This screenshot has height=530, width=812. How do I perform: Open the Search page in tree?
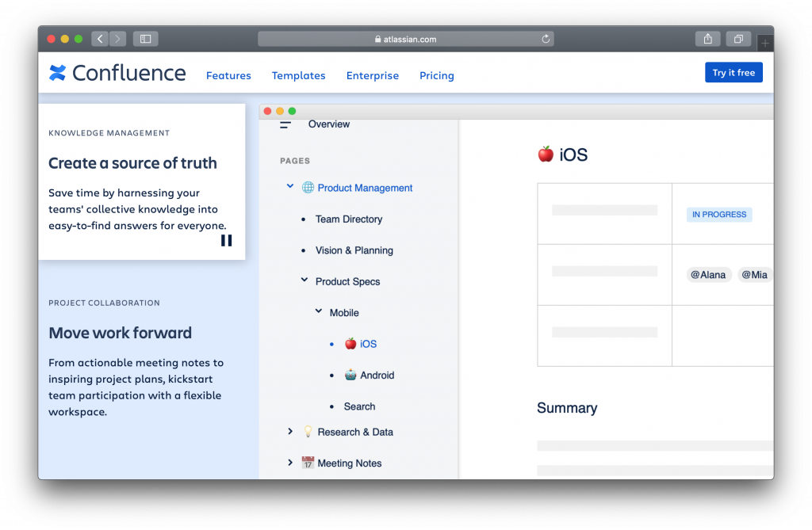359,406
